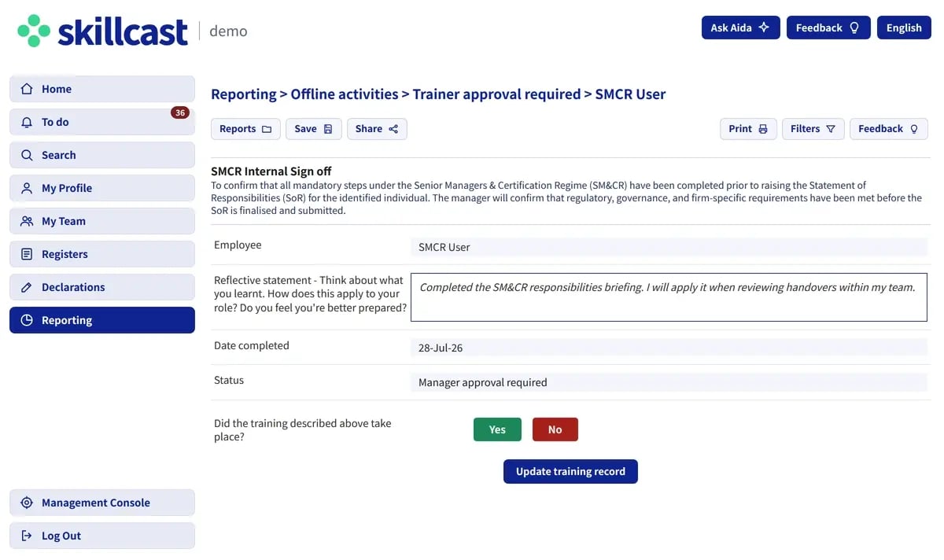944x560 pixels.
Task: Select Yes for training took place
Action: point(497,429)
